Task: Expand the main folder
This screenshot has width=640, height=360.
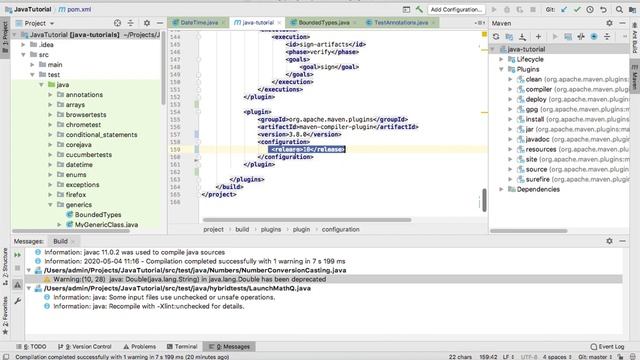Action: (32, 64)
